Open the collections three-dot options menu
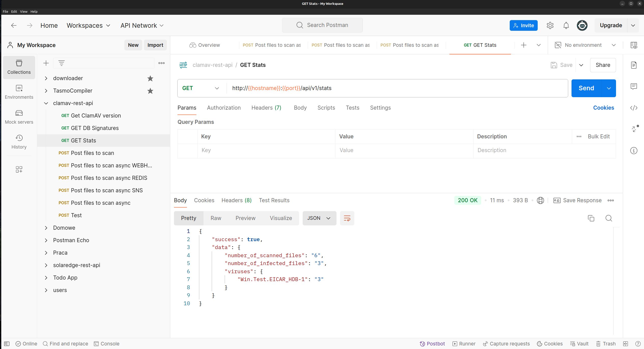Image resolution: width=644 pixels, height=349 pixels. [x=162, y=63]
